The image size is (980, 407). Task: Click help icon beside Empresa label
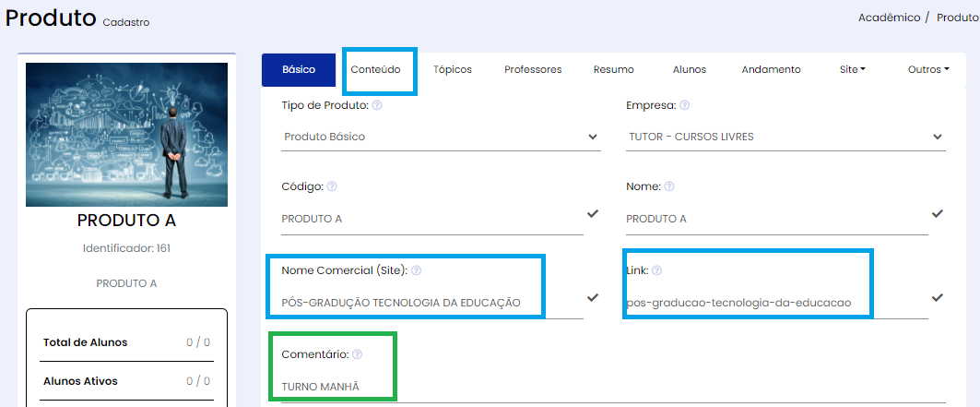click(685, 106)
